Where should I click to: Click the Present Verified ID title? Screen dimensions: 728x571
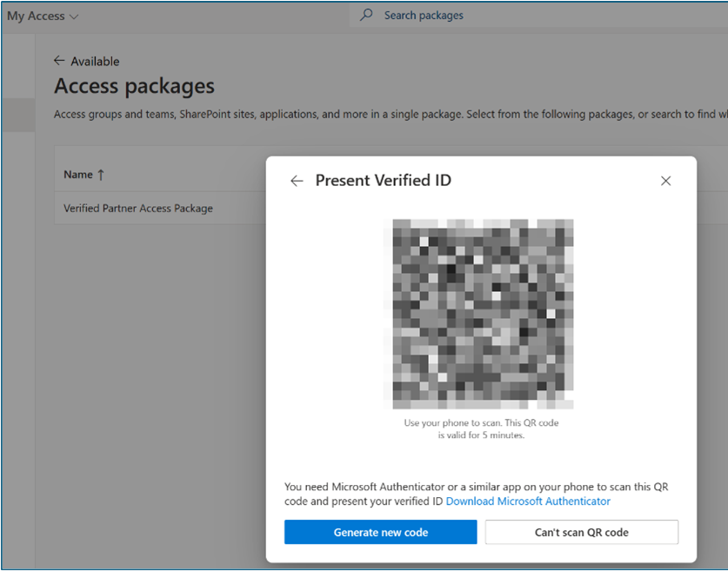(383, 181)
